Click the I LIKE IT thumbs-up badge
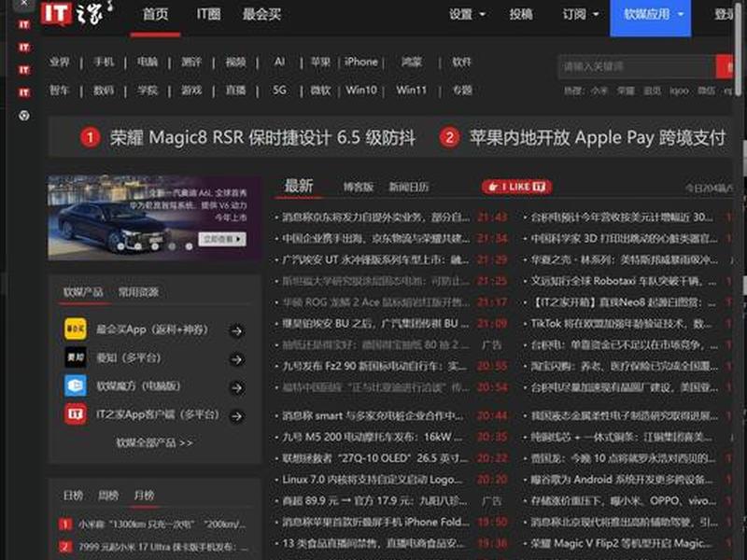Screen dimensions: 747x560 click(517, 187)
